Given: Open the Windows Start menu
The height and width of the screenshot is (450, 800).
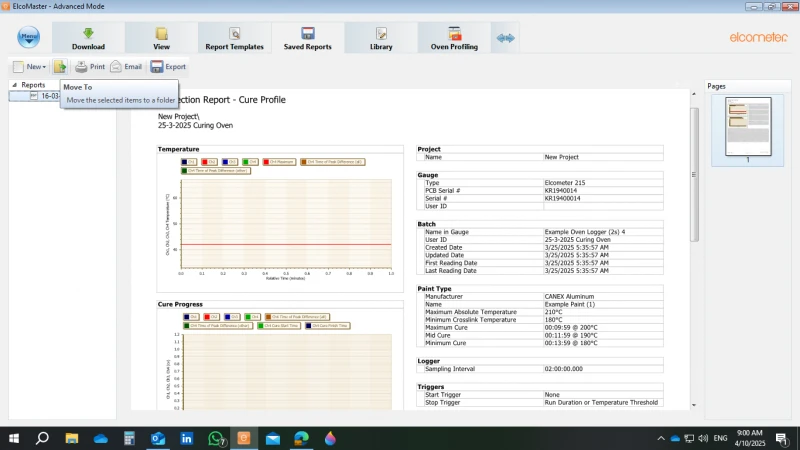Looking at the screenshot, I should 14,438.
